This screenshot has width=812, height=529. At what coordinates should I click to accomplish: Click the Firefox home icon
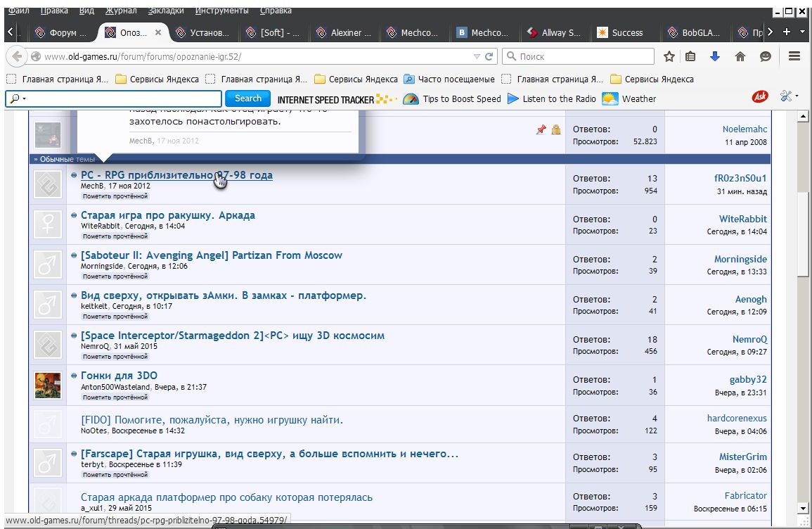point(740,55)
